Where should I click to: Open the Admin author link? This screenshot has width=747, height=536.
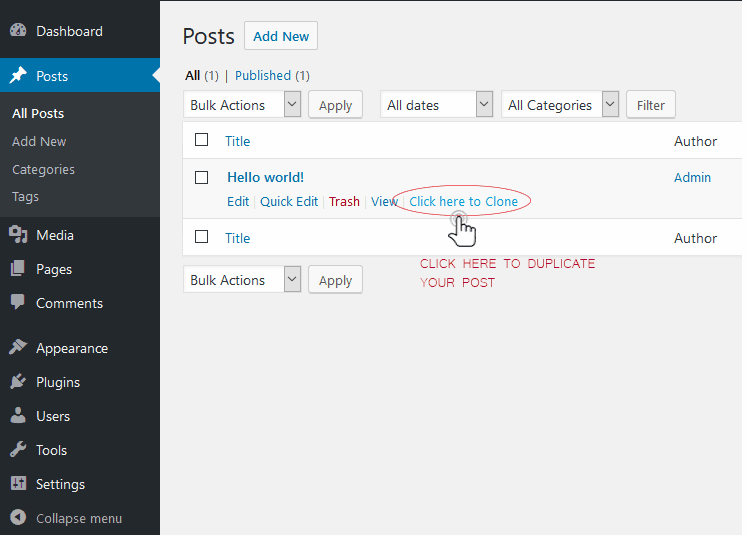692,178
